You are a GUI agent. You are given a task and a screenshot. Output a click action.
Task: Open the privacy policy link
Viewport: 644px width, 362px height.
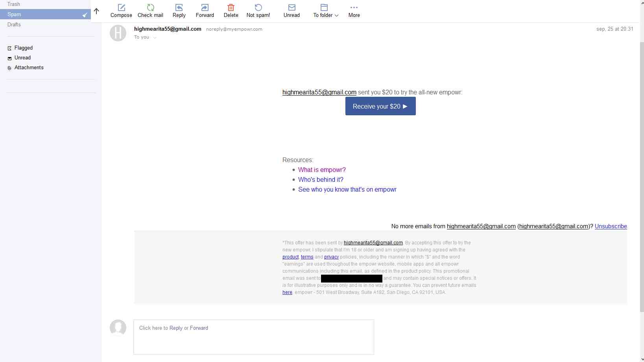tap(332, 257)
